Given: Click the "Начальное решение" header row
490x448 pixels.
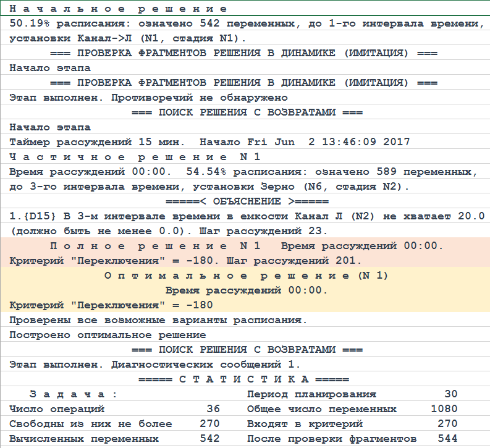Looking at the screenshot, I should point(117,9).
